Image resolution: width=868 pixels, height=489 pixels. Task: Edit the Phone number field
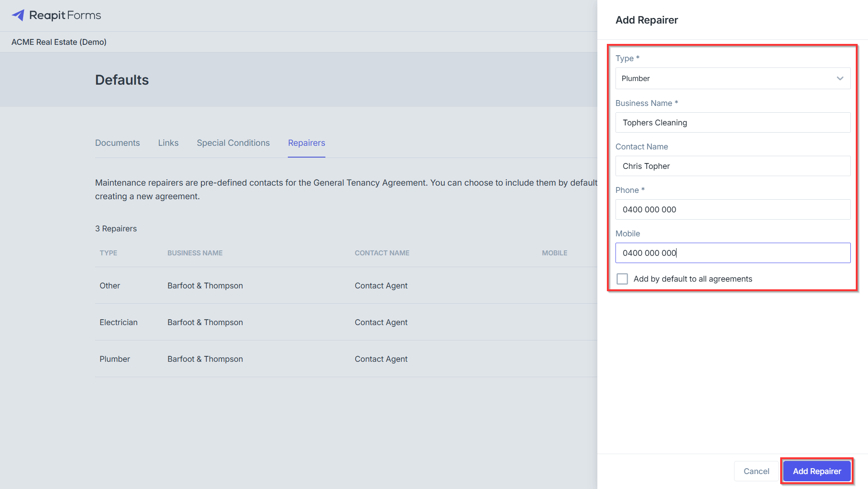click(x=733, y=210)
